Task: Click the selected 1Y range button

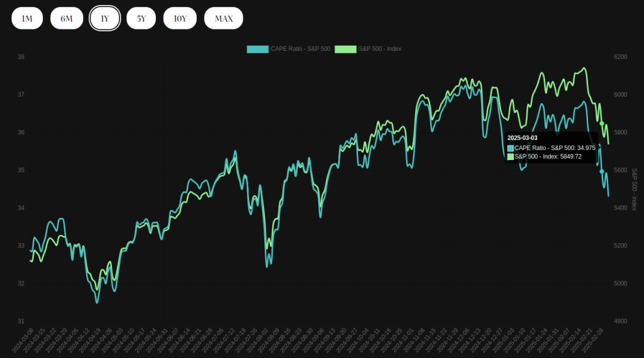Action: [105, 19]
